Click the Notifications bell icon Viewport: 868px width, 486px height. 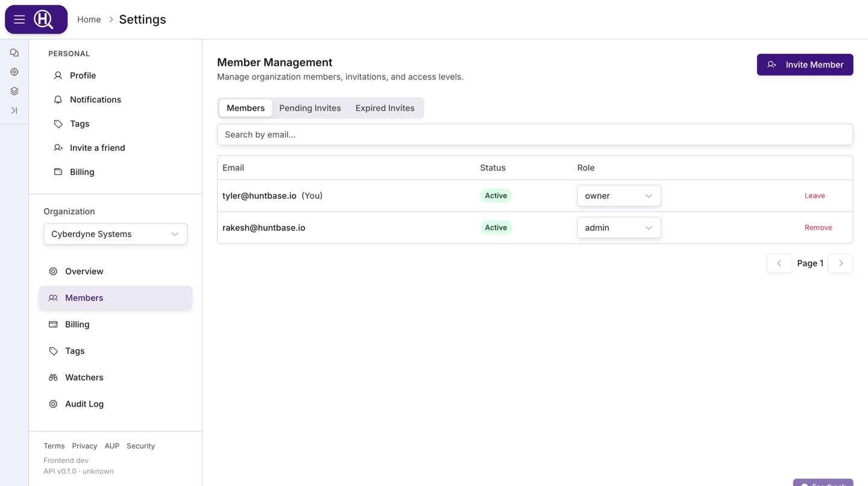coord(58,99)
